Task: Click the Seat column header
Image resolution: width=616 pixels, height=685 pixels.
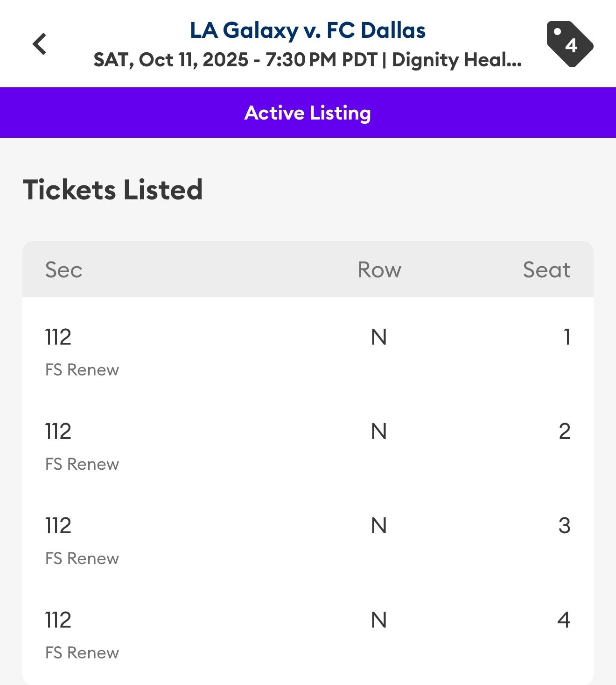Action: tap(546, 270)
